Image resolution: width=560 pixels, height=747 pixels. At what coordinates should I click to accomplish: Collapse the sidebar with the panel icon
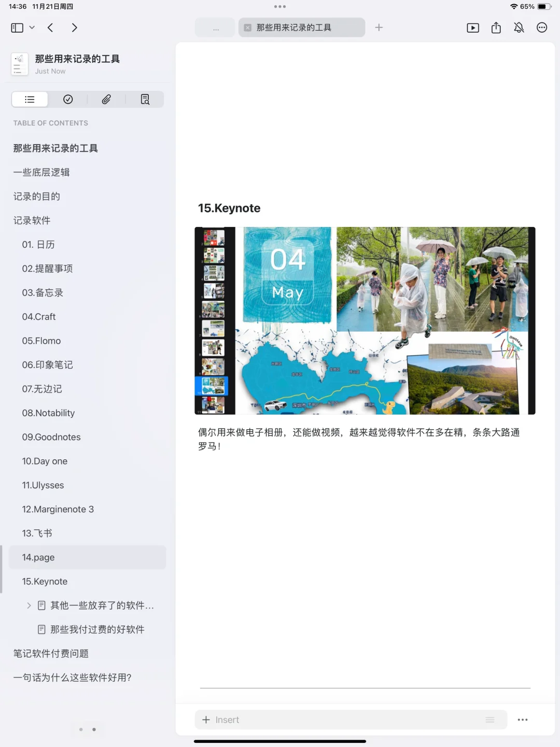tap(17, 27)
